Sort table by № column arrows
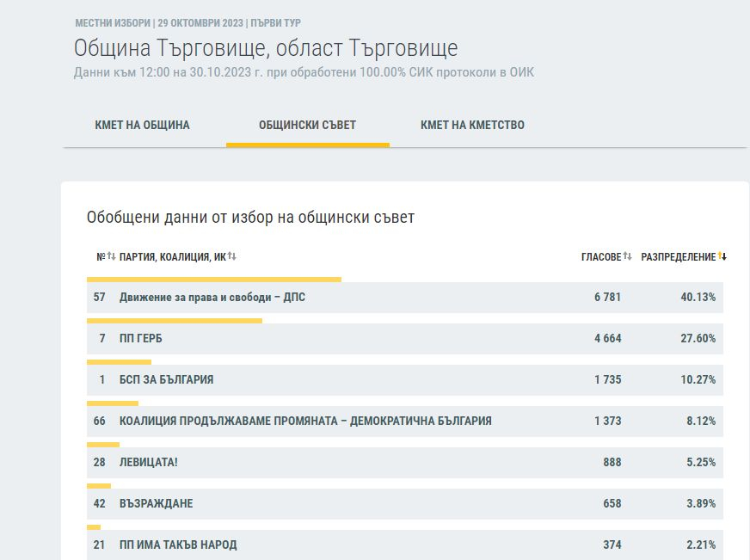Image resolution: width=750 pixels, height=560 pixels. (111, 256)
